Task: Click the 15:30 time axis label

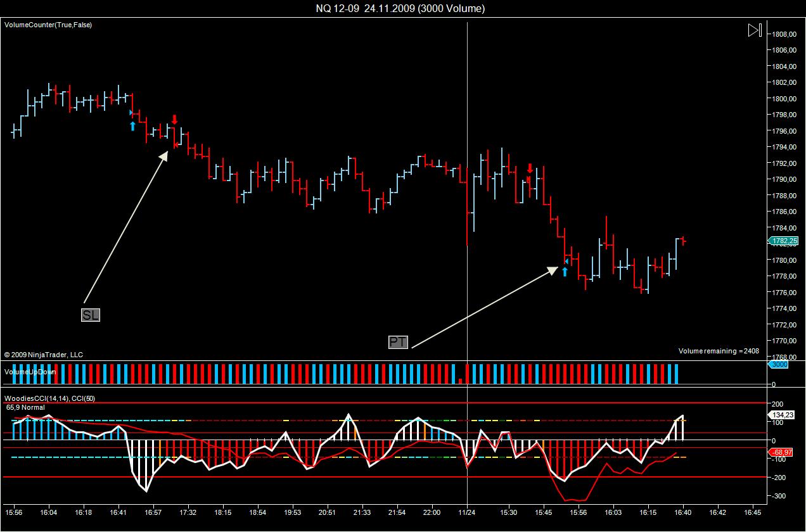Action: pyautogui.click(x=509, y=511)
